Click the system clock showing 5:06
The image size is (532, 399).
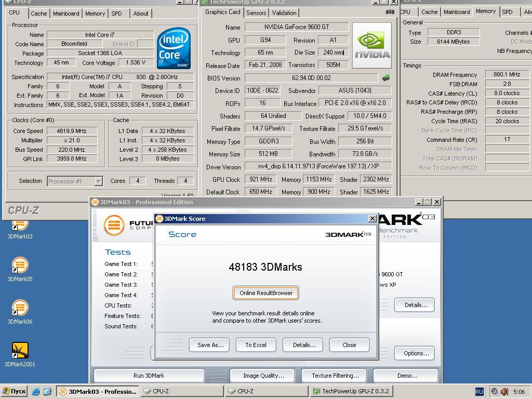pos(519,392)
